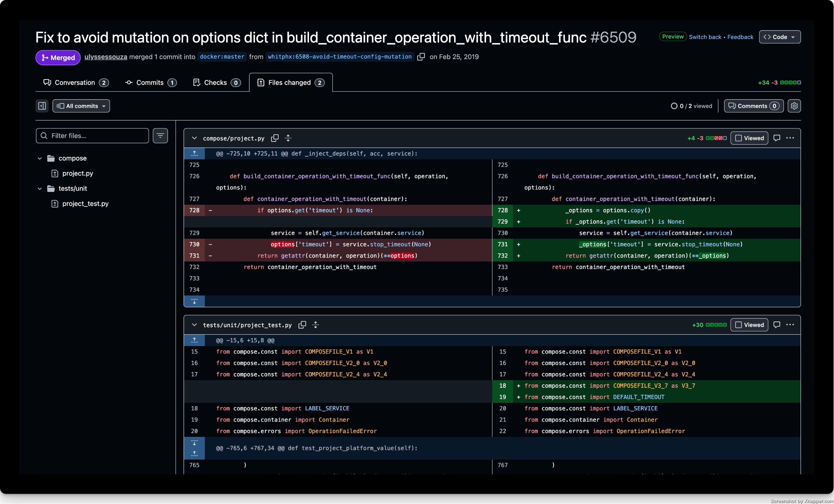This screenshot has width=834, height=504.
Task: Open ulyssessouza user profile link
Action: click(x=106, y=57)
